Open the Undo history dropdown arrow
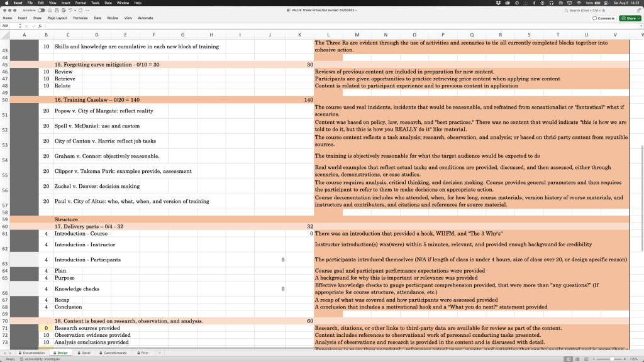The height and width of the screenshot is (362, 644). pos(75,10)
